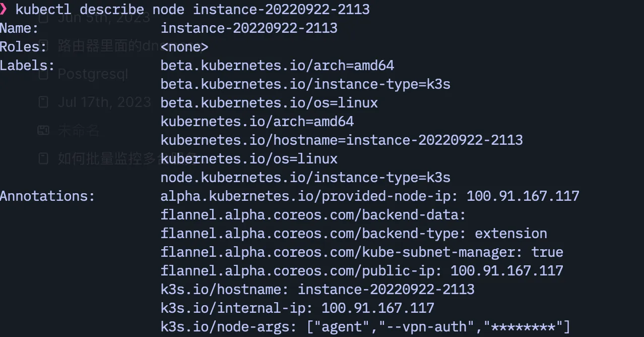
Task: Click the provided-node-ip annotation line
Action: (369, 196)
